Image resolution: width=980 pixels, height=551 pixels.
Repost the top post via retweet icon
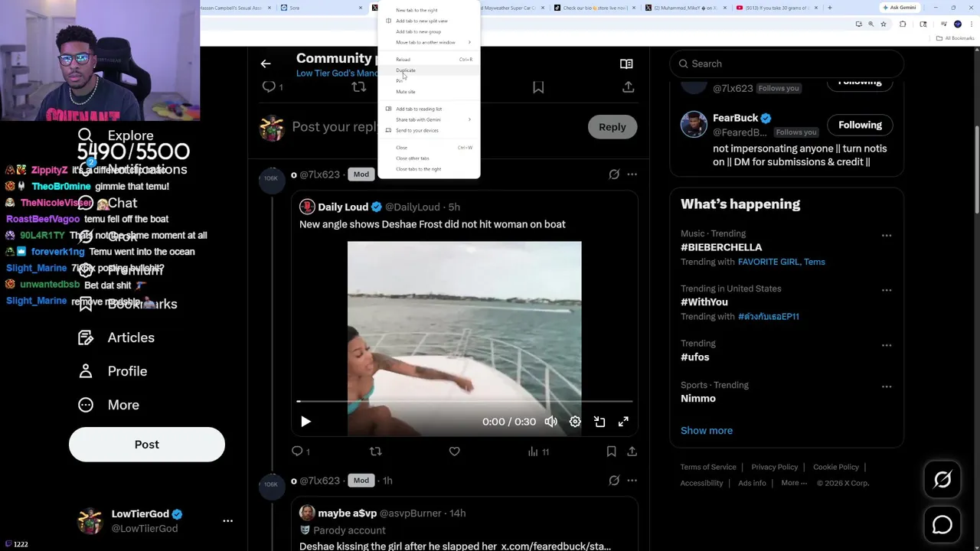359,87
